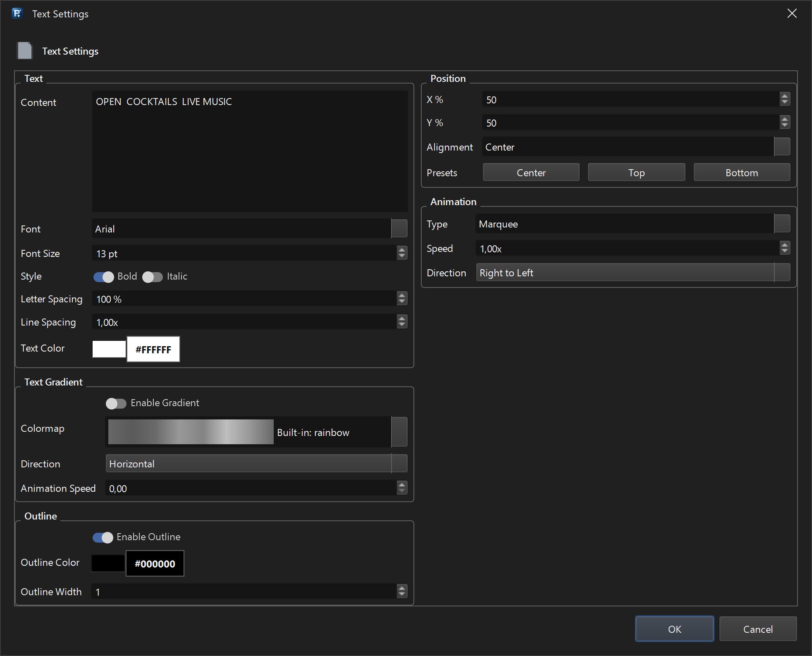This screenshot has width=812, height=656.
Task: Click the Line Spacing stepper arrows
Action: coord(402,322)
